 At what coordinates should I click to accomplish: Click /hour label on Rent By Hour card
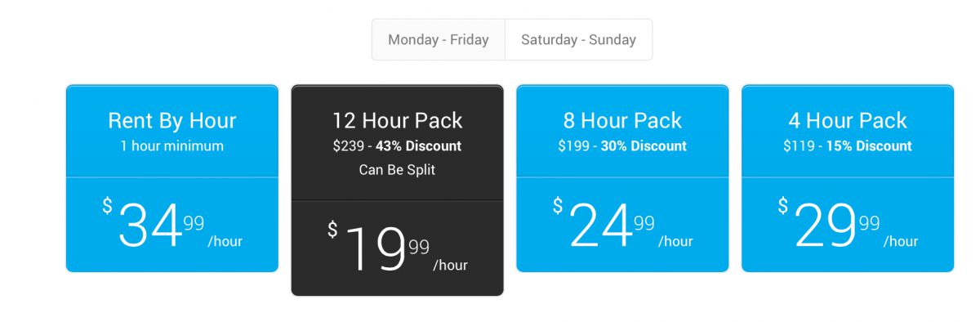tap(225, 241)
